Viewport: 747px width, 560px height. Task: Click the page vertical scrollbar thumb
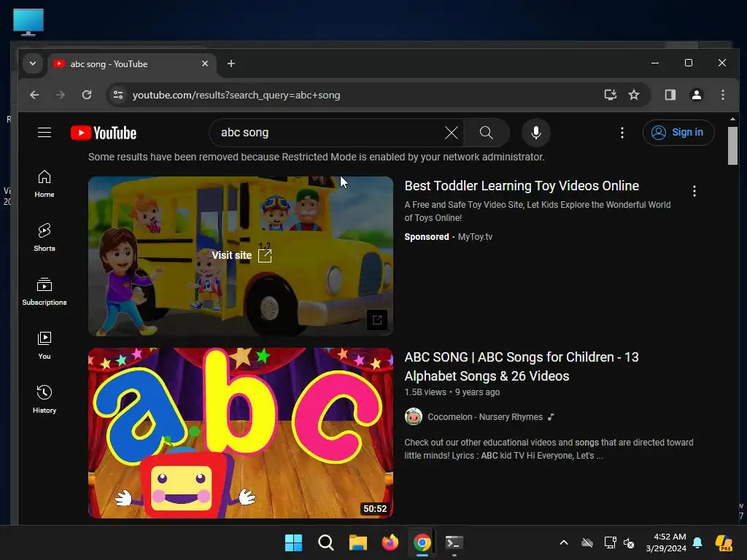(x=732, y=145)
